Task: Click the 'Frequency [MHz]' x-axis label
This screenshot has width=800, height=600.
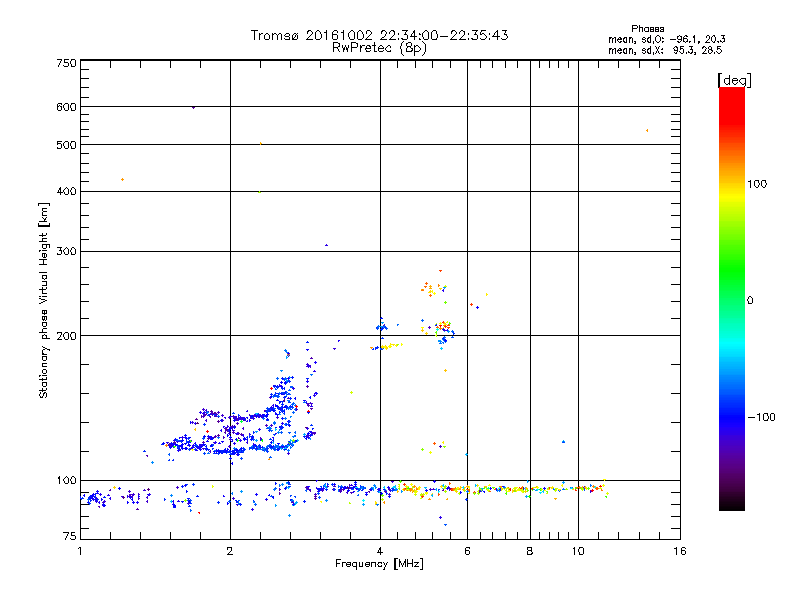Action: (379, 564)
